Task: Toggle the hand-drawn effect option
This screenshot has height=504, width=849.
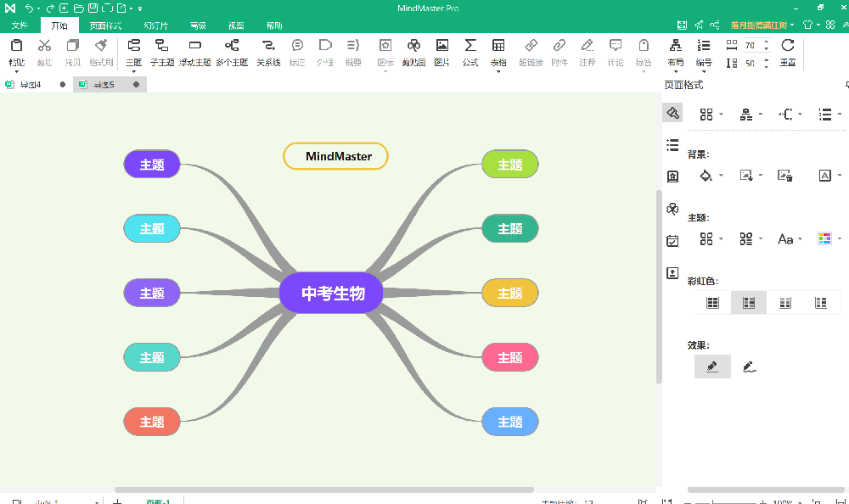Action: [750, 367]
